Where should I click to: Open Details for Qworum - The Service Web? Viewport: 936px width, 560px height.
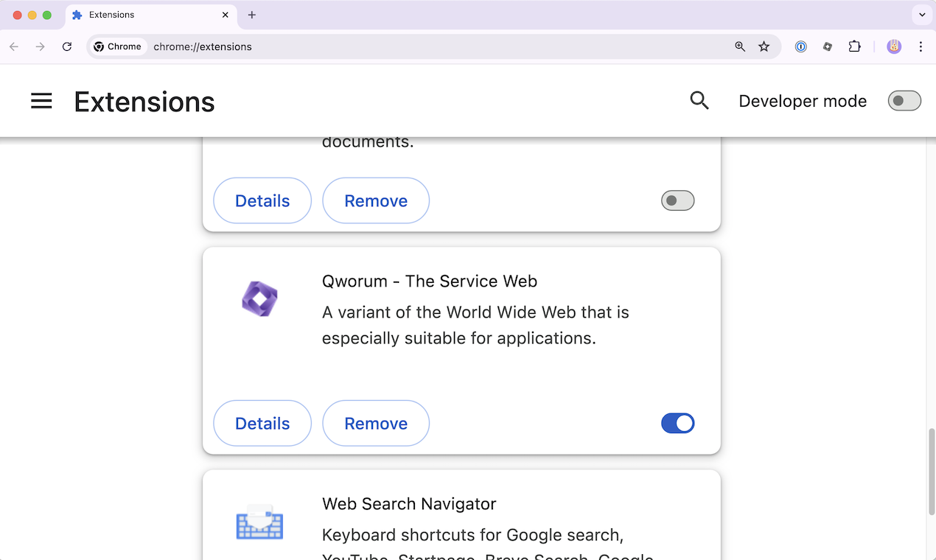click(x=262, y=423)
